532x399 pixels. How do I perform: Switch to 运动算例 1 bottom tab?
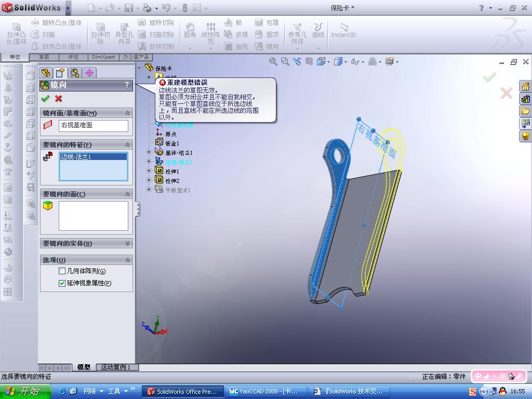pyautogui.click(x=117, y=367)
